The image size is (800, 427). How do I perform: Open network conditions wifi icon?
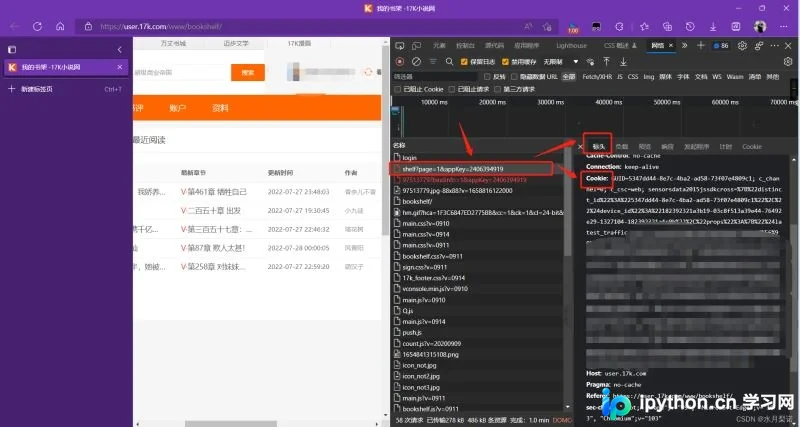(x=590, y=62)
